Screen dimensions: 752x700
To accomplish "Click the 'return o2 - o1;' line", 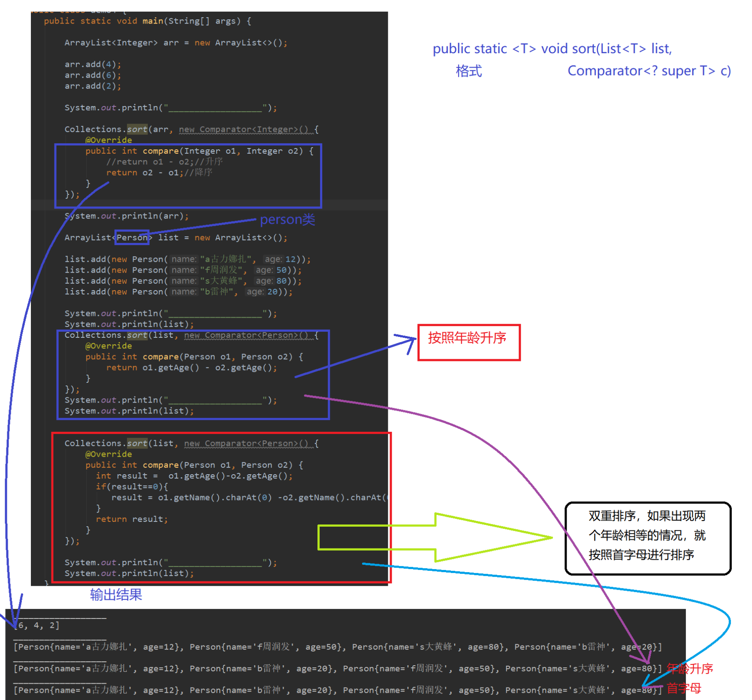I will (x=159, y=173).
